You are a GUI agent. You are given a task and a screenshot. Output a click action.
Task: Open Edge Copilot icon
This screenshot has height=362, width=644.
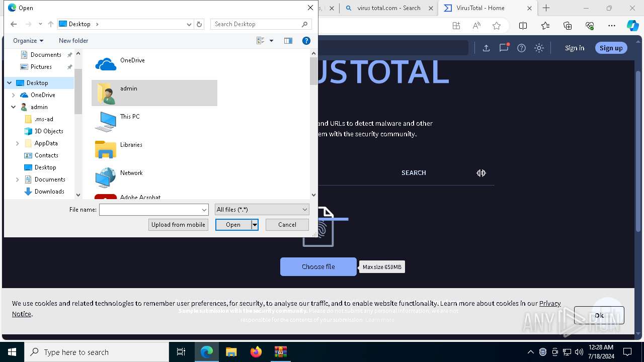(632, 26)
